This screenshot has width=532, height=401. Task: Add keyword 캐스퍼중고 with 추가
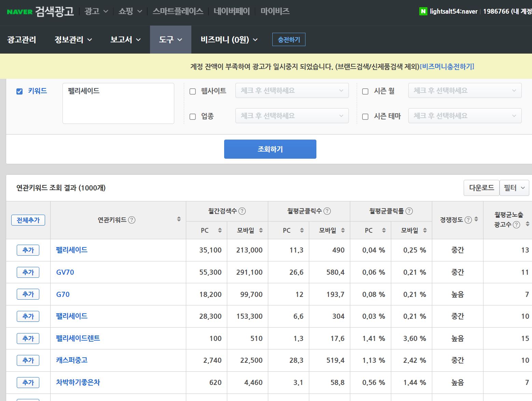(x=28, y=360)
